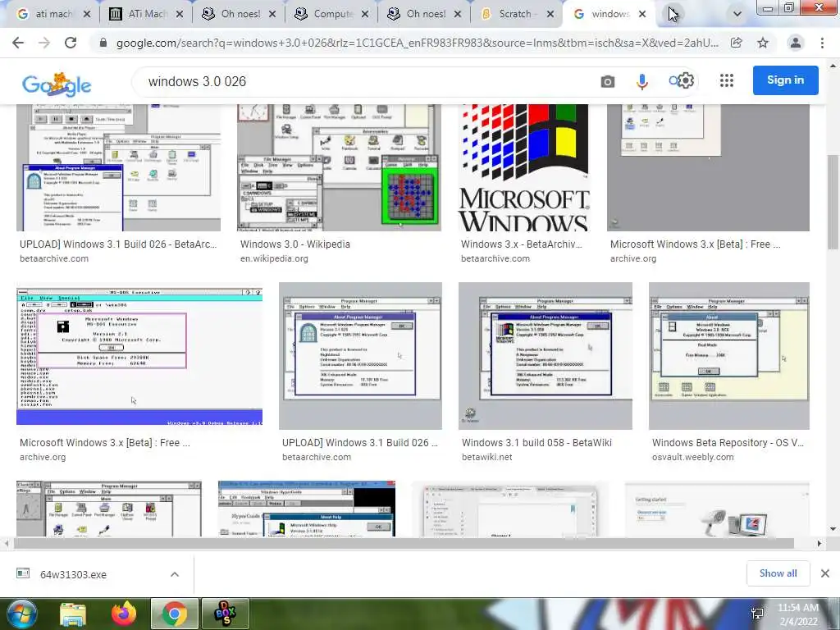Click the address bar URL
Viewport: 840px width, 630px height.
(417, 43)
